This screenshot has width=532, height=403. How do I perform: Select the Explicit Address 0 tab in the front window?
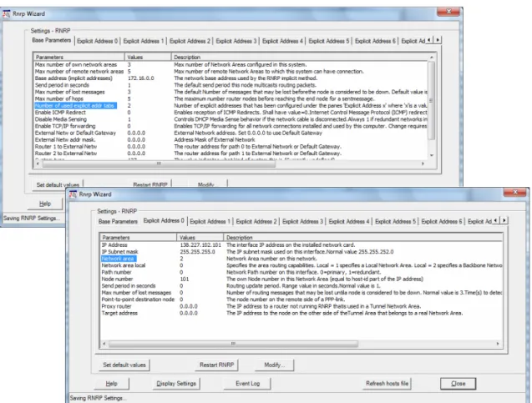164,220
